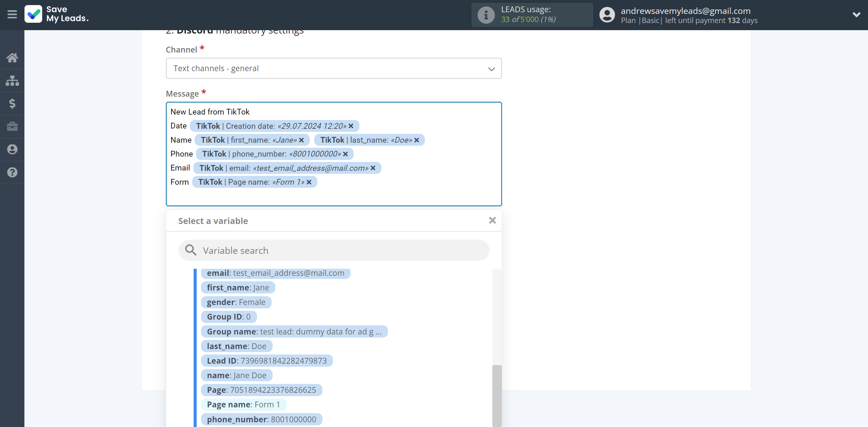The height and width of the screenshot is (427, 868).
Task: Remove the Page name variable tag
Action: (309, 182)
